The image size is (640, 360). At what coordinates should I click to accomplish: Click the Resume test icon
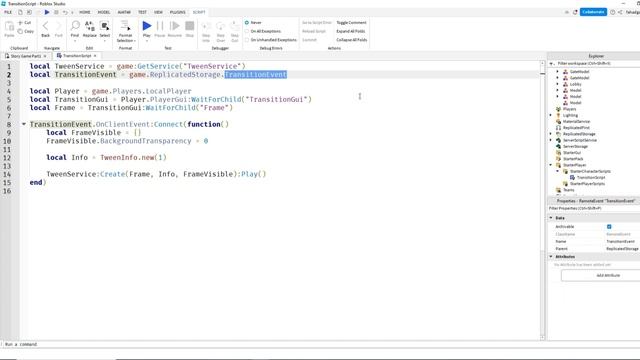175,26
